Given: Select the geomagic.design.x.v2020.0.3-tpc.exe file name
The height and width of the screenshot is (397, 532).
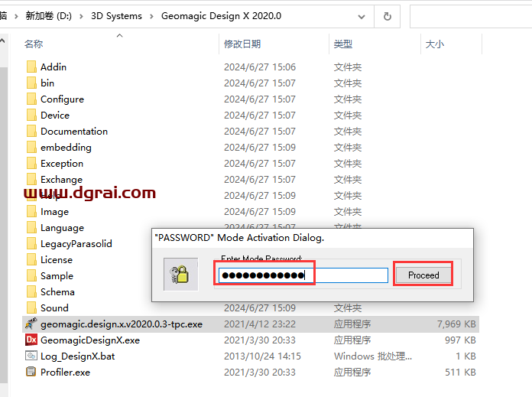Looking at the screenshot, I should point(122,324).
